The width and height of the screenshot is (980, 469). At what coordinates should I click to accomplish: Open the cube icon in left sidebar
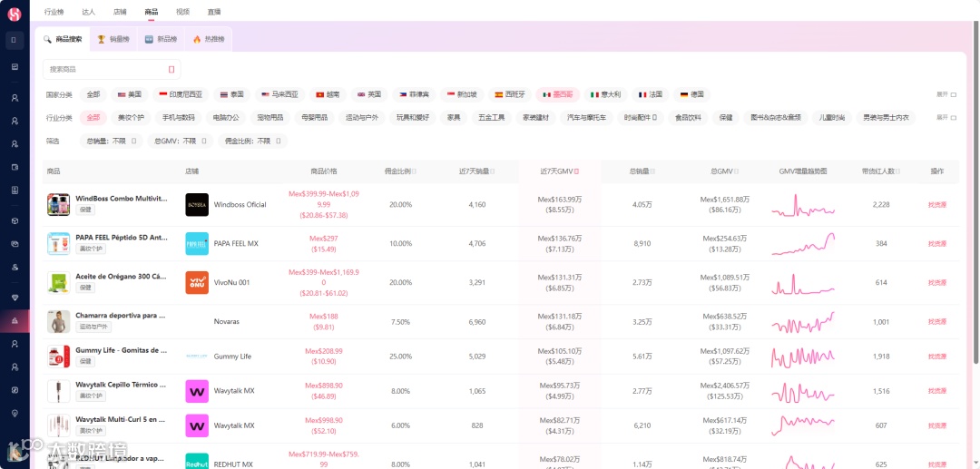click(x=15, y=220)
